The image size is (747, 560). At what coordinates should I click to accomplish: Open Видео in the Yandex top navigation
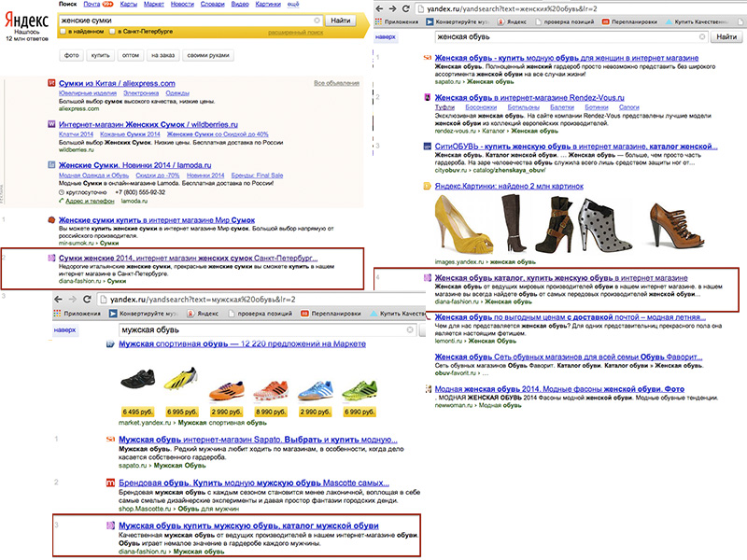tap(240, 4)
